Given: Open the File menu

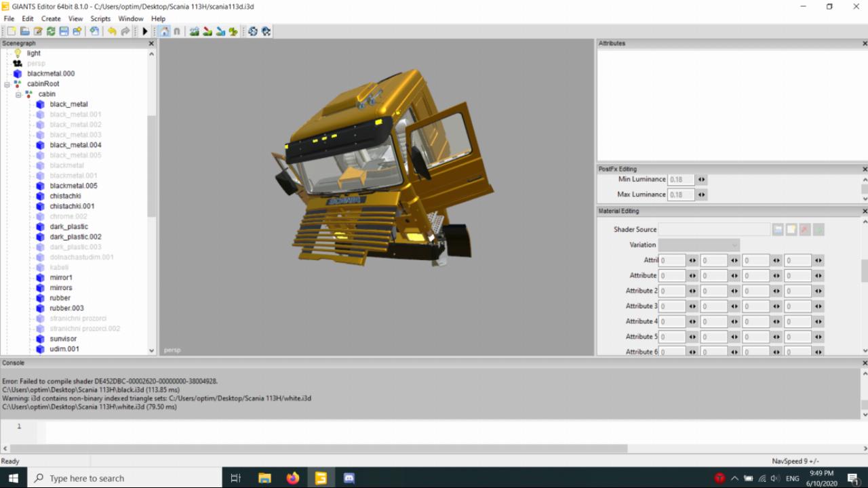Looking at the screenshot, I should (9, 18).
